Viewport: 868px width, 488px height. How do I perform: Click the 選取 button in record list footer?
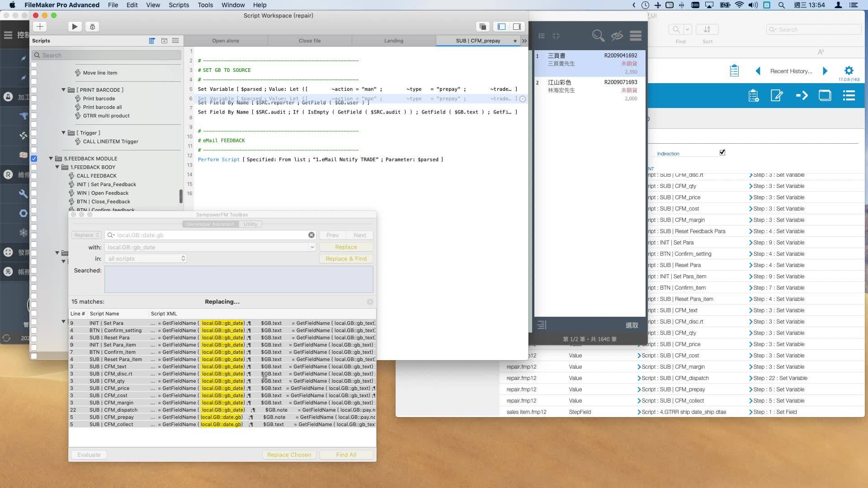[632, 325]
